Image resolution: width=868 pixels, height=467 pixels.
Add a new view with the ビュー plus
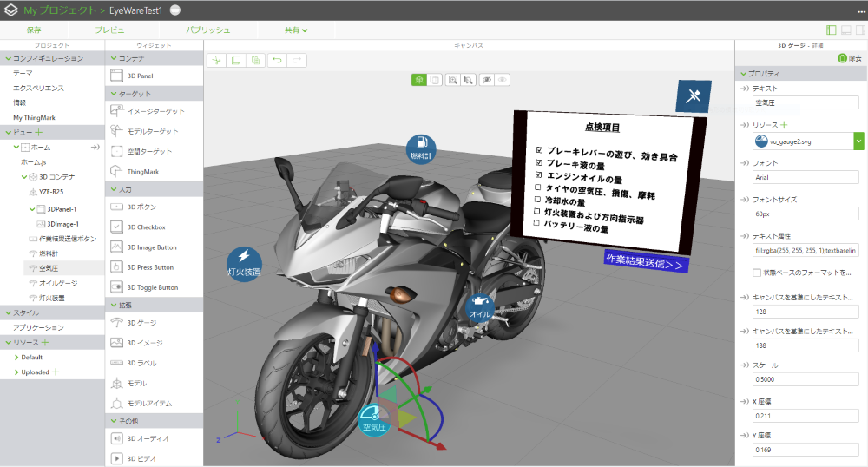point(39,132)
